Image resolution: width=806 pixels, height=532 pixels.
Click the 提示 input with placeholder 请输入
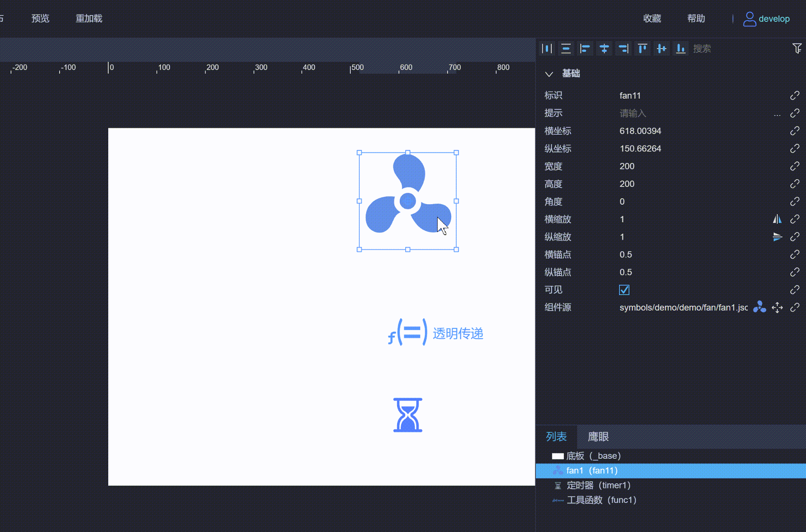[x=694, y=113]
